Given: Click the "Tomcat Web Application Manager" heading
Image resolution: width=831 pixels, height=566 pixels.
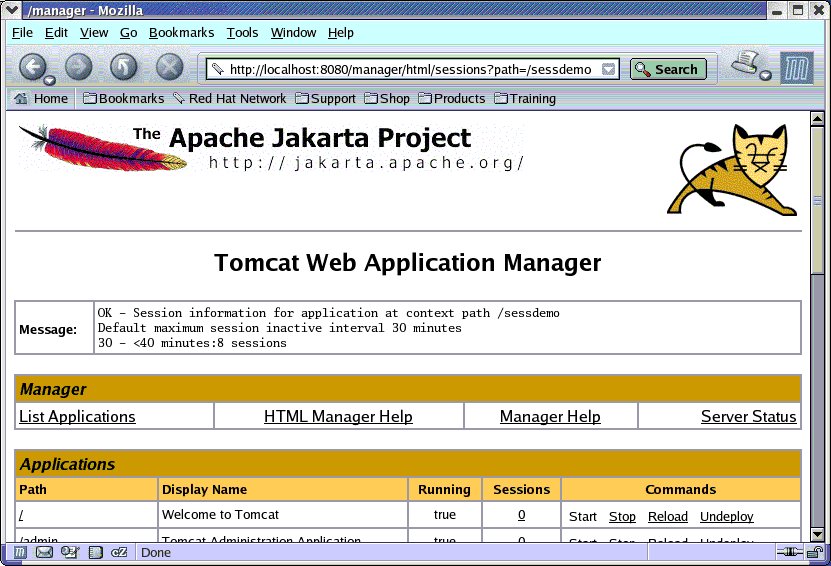Looking at the screenshot, I should pos(408,263).
